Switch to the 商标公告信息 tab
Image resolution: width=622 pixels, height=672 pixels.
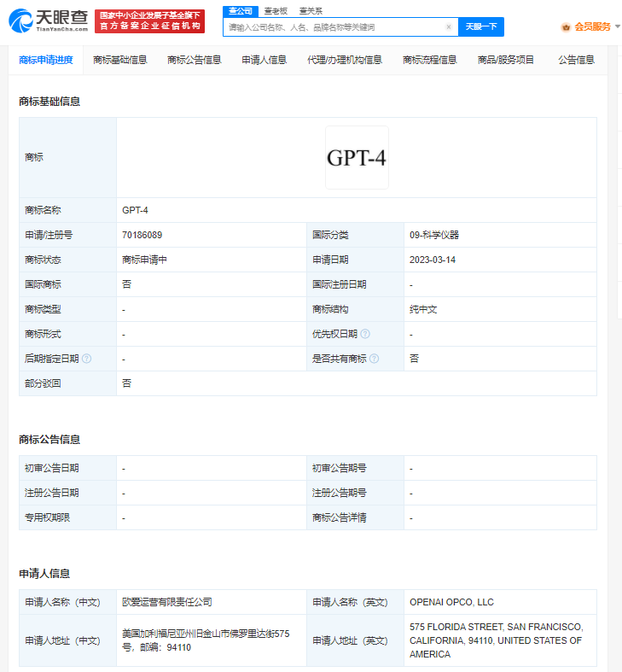click(194, 60)
